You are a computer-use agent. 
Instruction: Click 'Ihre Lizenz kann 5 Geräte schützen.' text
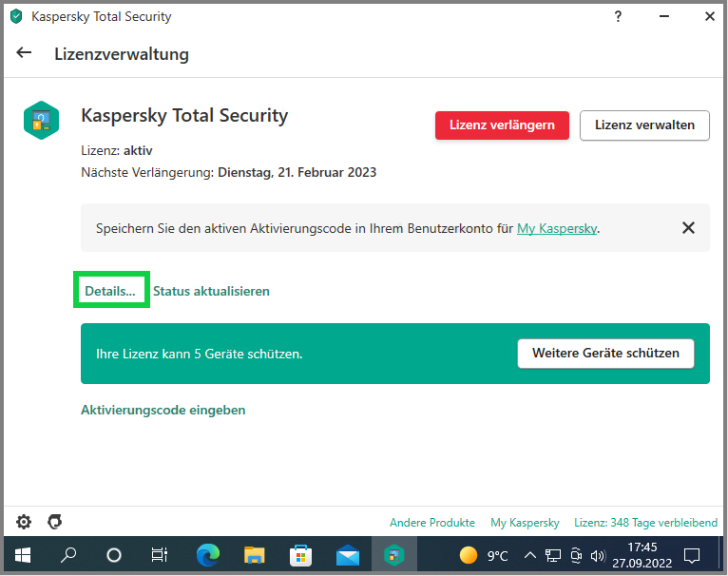tap(200, 354)
